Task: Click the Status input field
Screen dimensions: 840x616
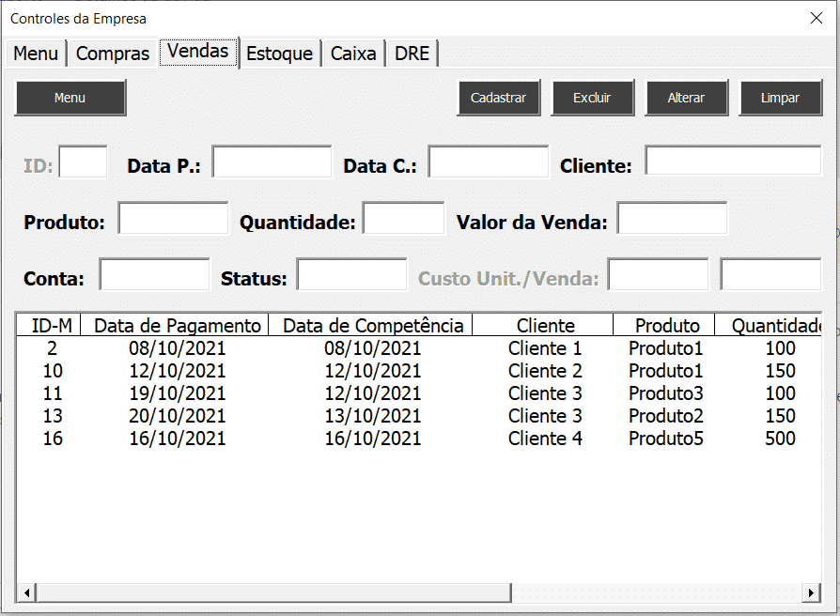Action: click(352, 274)
